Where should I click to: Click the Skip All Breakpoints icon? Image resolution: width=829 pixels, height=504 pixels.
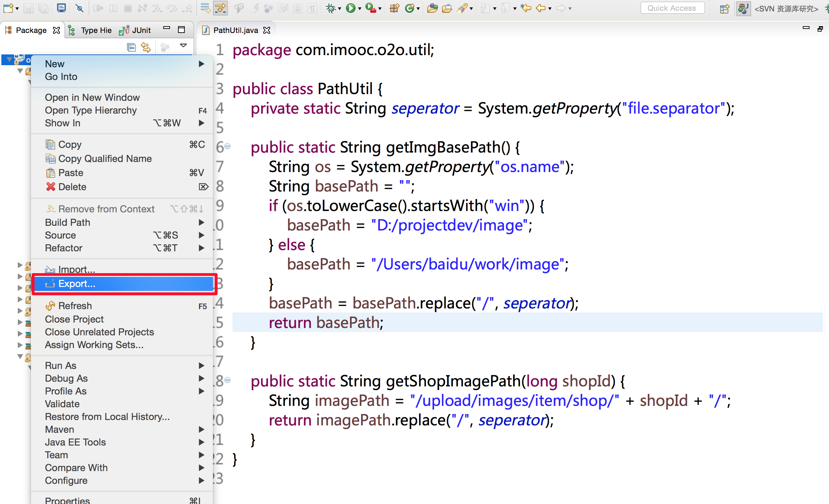point(79,8)
